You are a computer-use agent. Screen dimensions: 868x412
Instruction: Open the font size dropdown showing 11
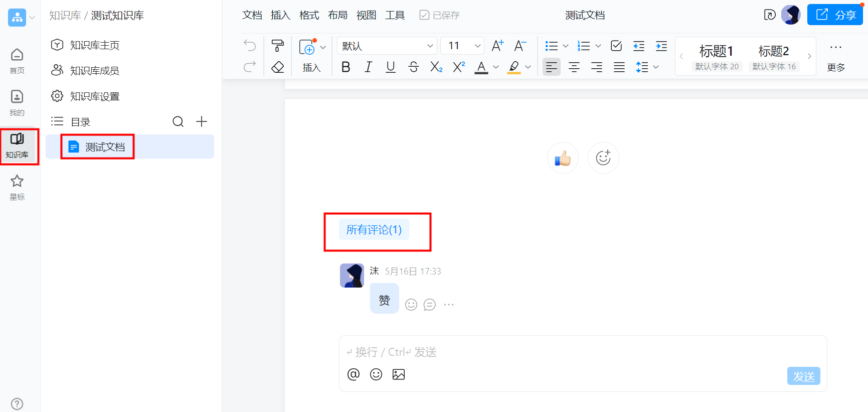click(462, 46)
